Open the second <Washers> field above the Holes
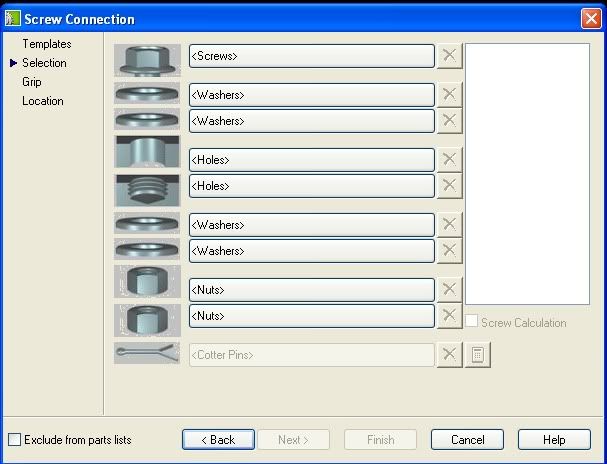Screen dimensions: 607x464 coord(312,121)
